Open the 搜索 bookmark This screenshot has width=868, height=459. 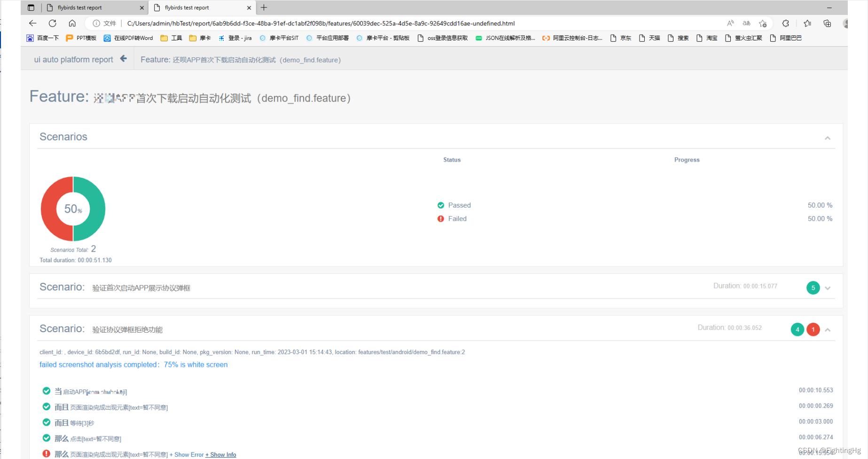[678, 38]
